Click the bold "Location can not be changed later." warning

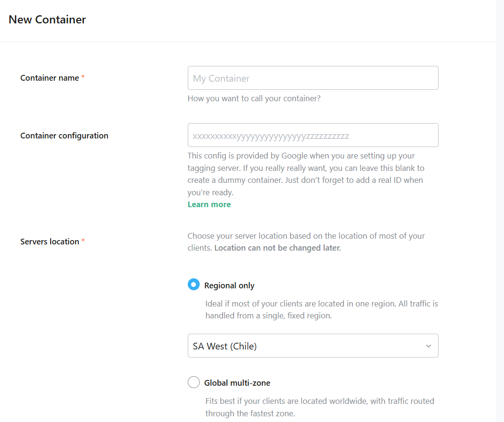[x=278, y=248]
